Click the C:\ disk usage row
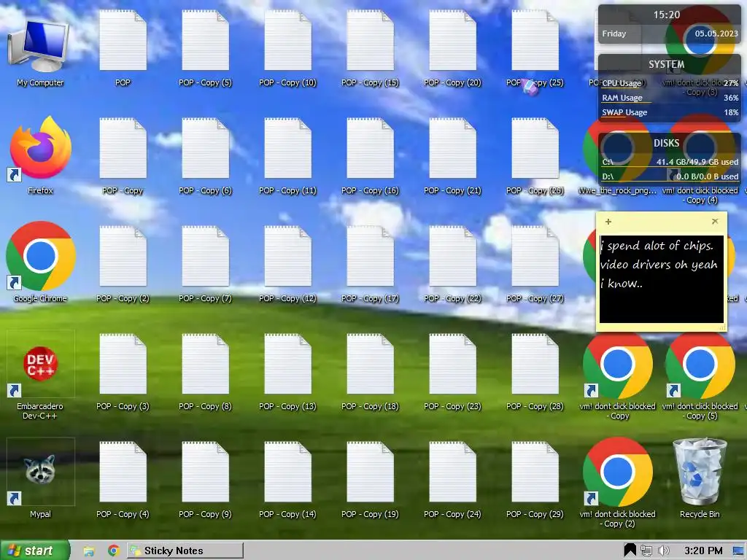The width and height of the screenshot is (747, 560). point(670,162)
